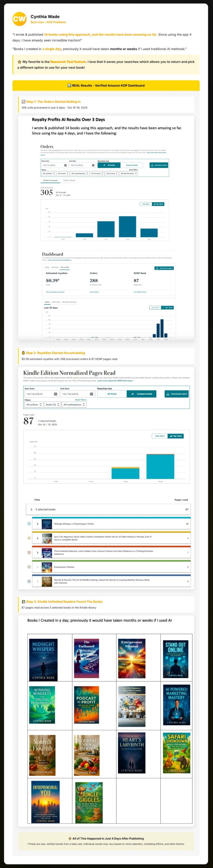Click the numbered circle 3 beside Enchanted Detective
The width and height of the screenshot is (213, 868).
click(x=29, y=553)
